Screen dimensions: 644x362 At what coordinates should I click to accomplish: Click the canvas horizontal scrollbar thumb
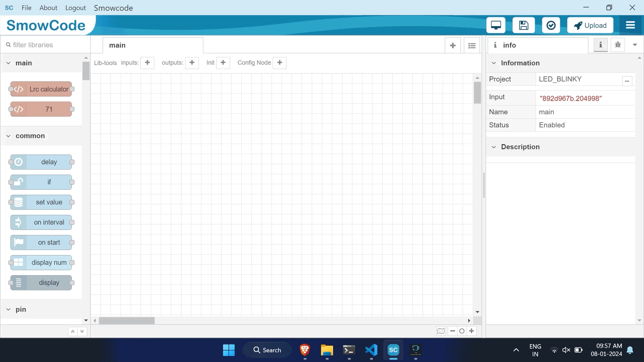(127, 321)
